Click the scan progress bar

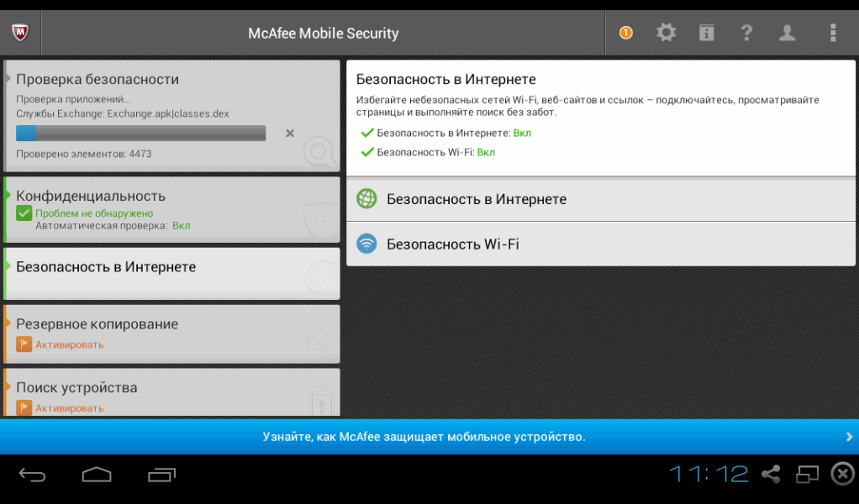point(140,133)
